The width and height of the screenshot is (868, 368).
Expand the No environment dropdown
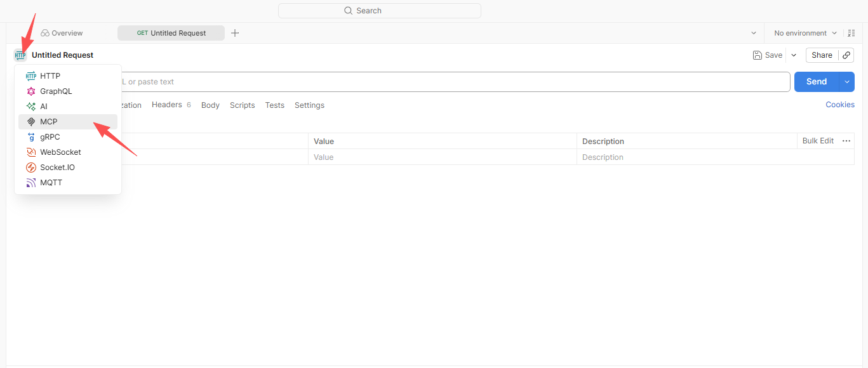pyautogui.click(x=805, y=33)
